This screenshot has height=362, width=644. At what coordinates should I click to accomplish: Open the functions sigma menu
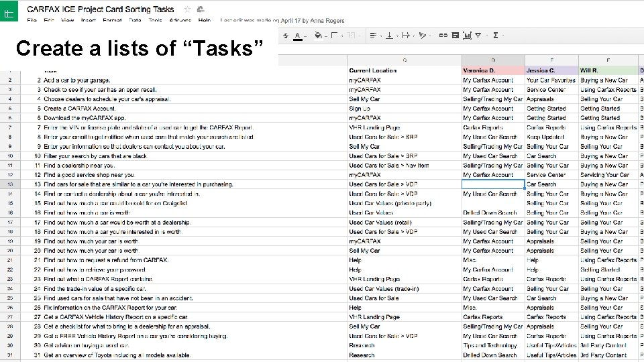tap(496, 36)
